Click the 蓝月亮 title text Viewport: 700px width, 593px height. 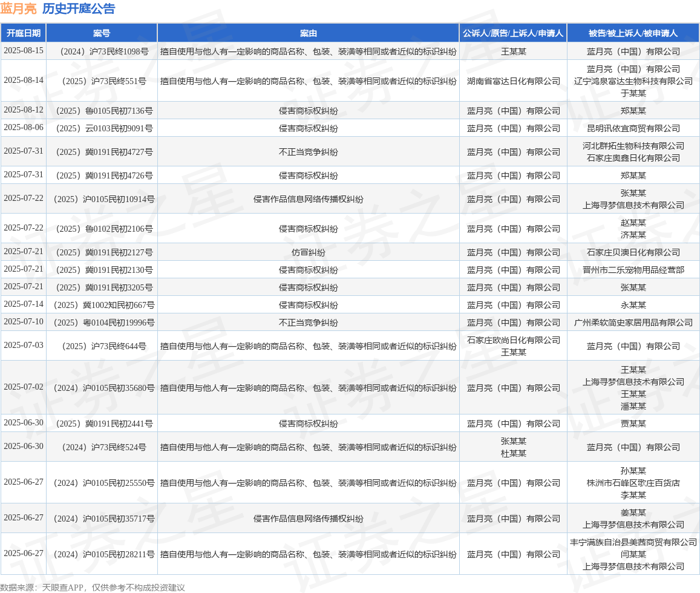click(x=19, y=8)
